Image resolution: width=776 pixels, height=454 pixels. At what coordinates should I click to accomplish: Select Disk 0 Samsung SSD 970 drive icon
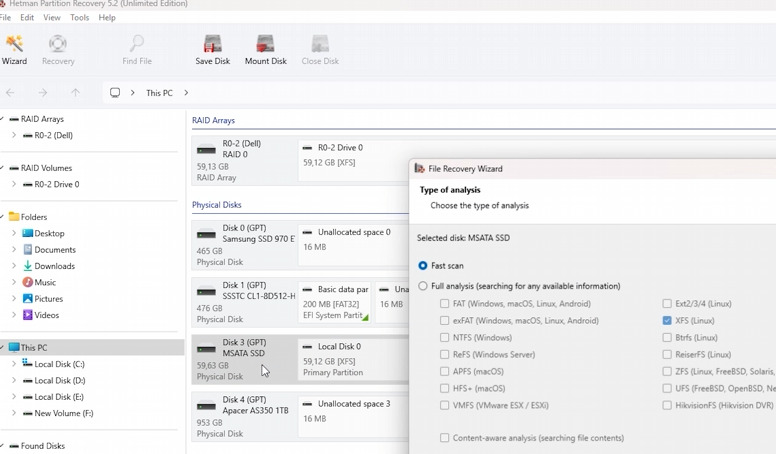coord(206,234)
